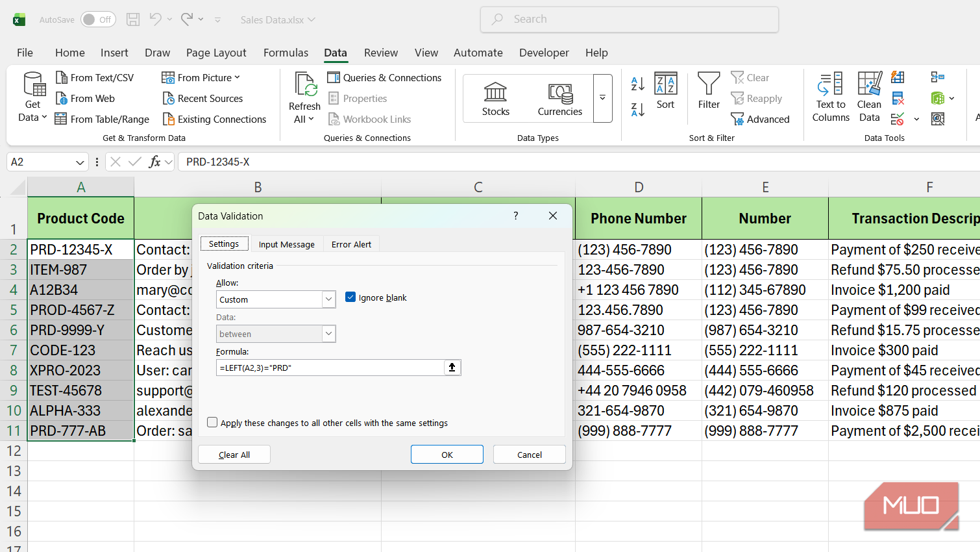Open the Undo history dropdown
This screenshot has height=552, width=980.
[169, 19]
